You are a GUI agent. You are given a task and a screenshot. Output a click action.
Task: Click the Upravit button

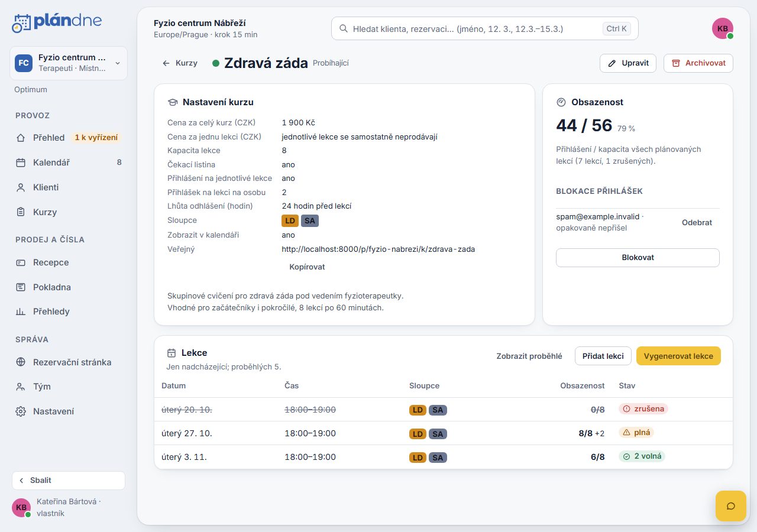pos(628,63)
